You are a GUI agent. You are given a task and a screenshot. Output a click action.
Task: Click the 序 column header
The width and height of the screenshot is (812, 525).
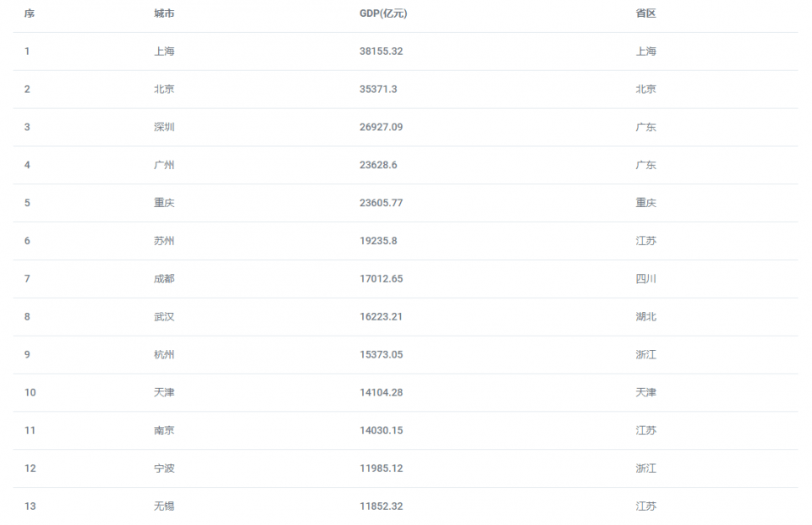30,14
